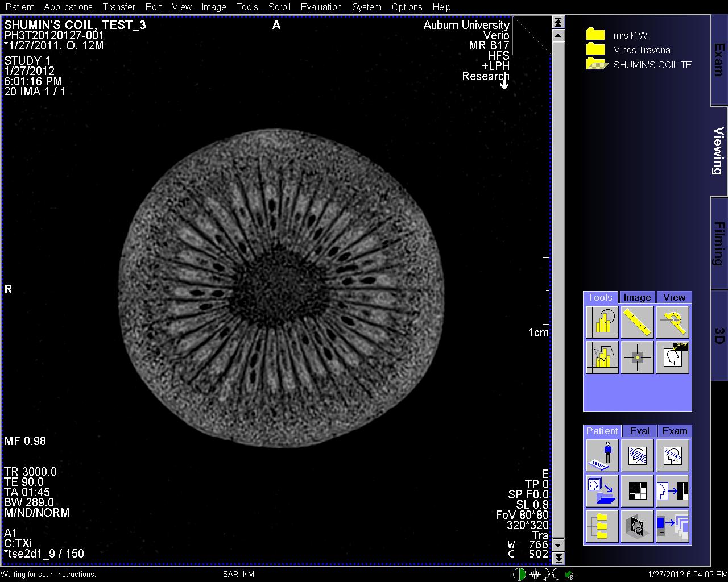Switch to the Viewing task card
728x582 pixels.
tap(719, 151)
